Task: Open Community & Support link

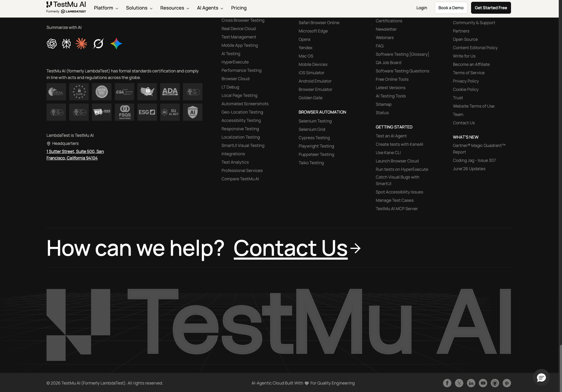Action: point(474,23)
